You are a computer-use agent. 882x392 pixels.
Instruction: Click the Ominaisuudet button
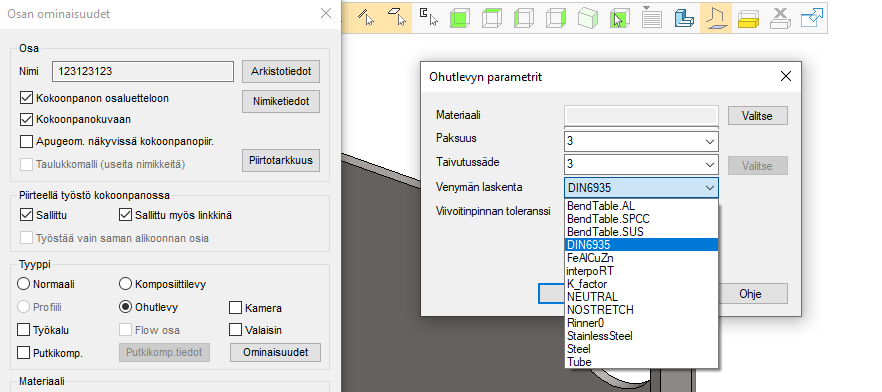click(x=276, y=353)
